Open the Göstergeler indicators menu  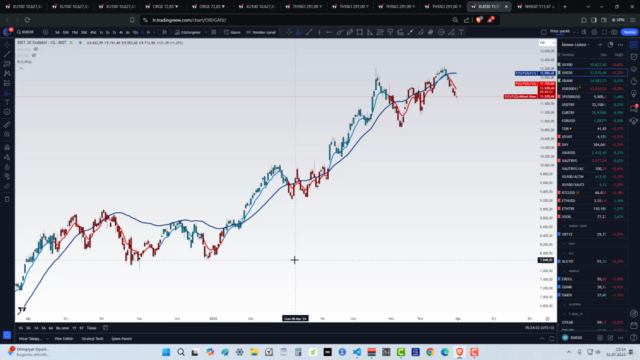[x=188, y=32]
